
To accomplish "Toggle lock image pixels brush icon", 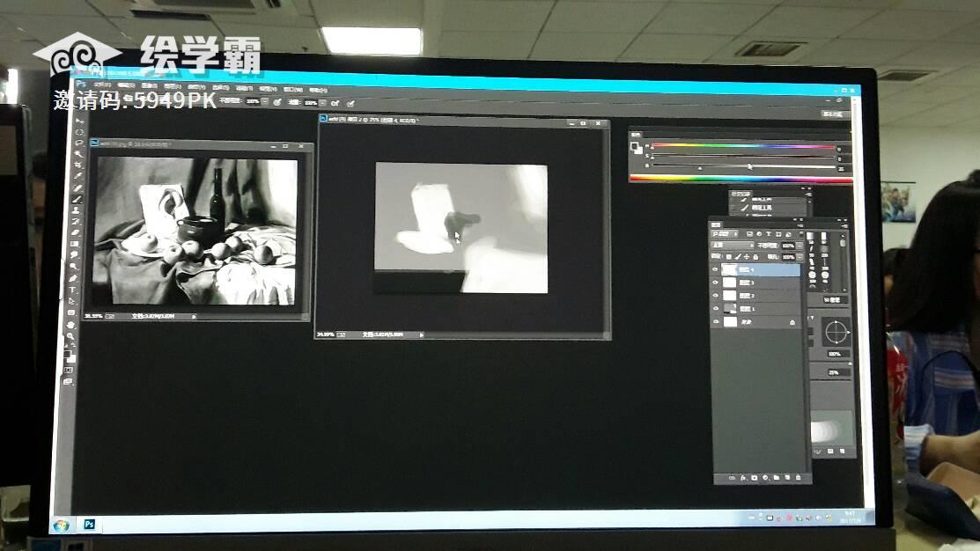I will 738,257.
